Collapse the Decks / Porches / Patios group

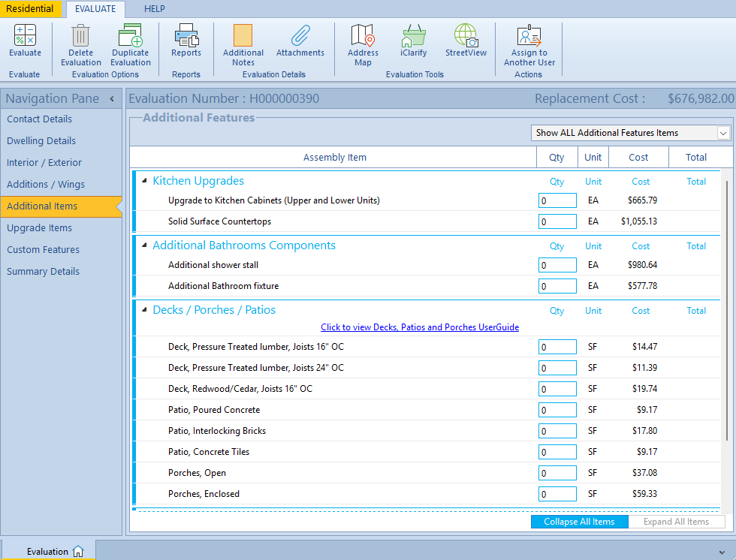pyautogui.click(x=144, y=310)
